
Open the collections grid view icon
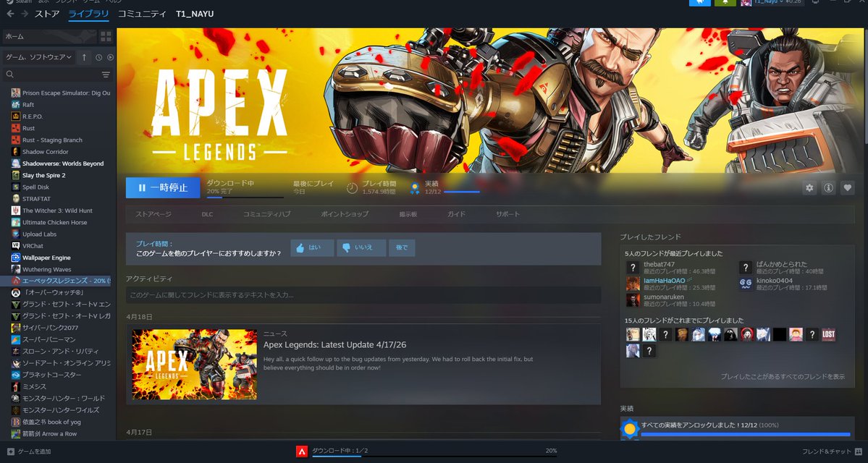coord(106,36)
